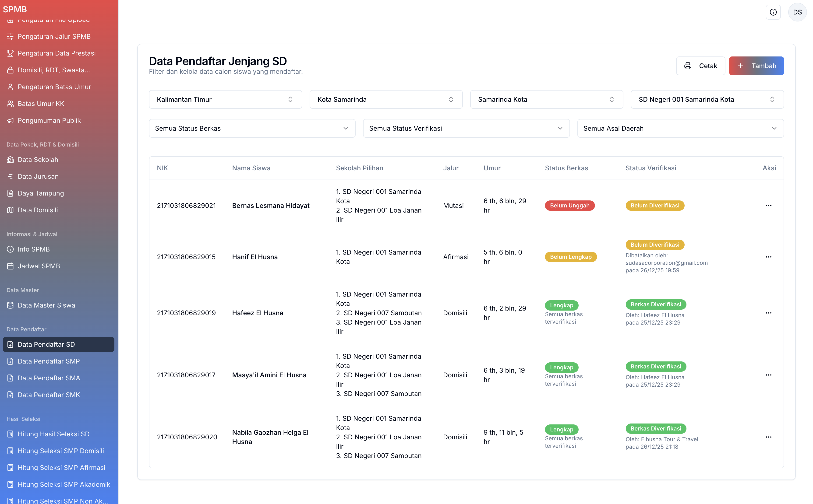Select the Daya Tampung document icon
Image resolution: width=813 pixels, height=504 pixels.
tap(10, 193)
